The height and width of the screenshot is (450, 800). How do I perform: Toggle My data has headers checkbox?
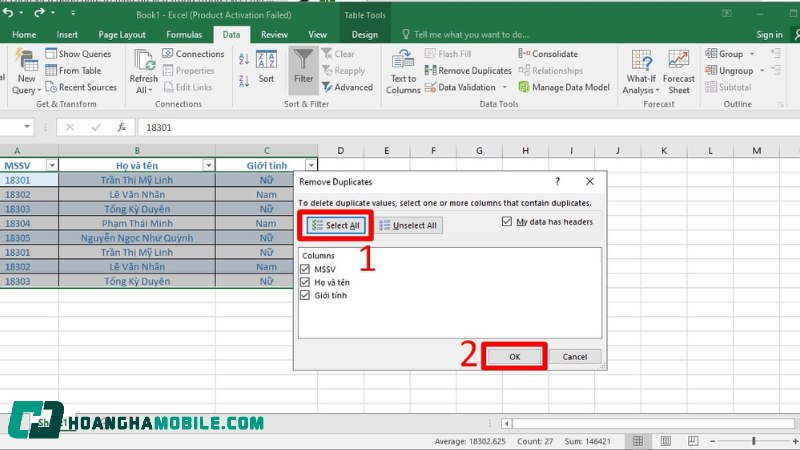point(507,221)
